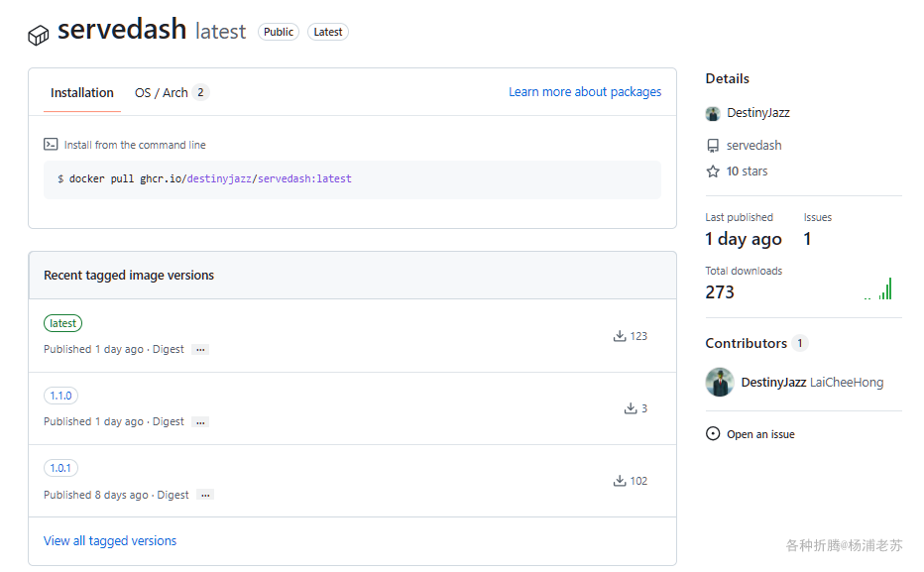Open the Open an issue link
This screenshot has height=572, width=924.
[760, 434]
